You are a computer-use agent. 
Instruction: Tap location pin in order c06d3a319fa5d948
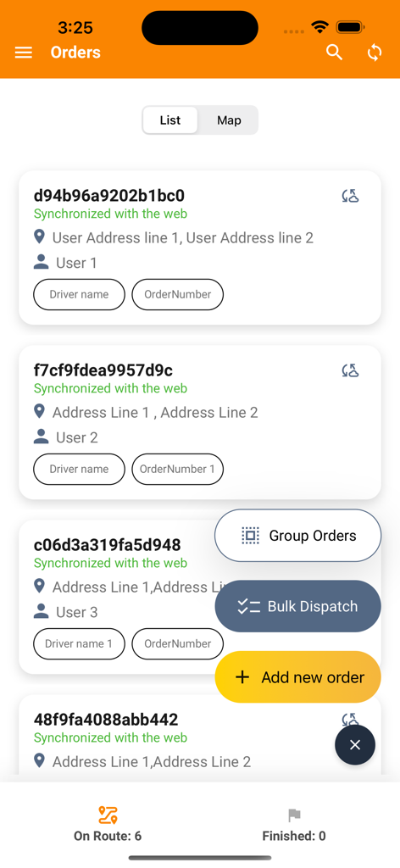pyautogui.click(x=39, y=587)
